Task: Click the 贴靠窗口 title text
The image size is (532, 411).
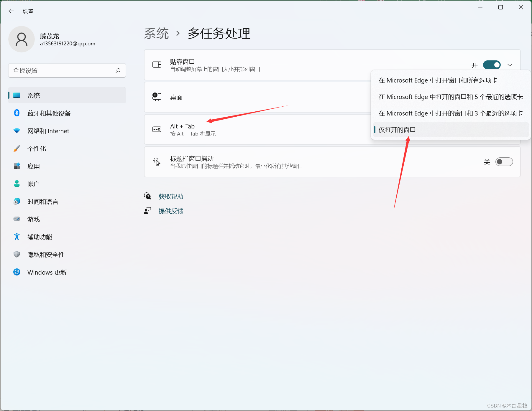Action: (183, 62)
